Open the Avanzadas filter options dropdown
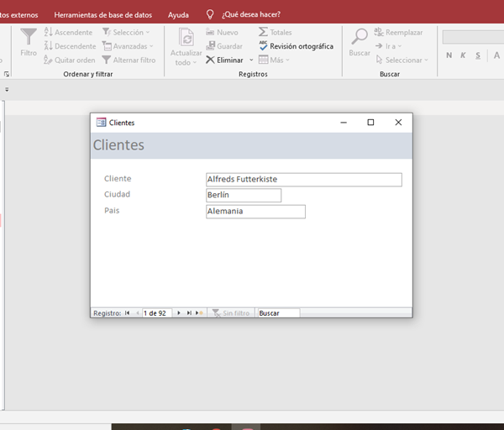504x430 pixels. (126, 46)
